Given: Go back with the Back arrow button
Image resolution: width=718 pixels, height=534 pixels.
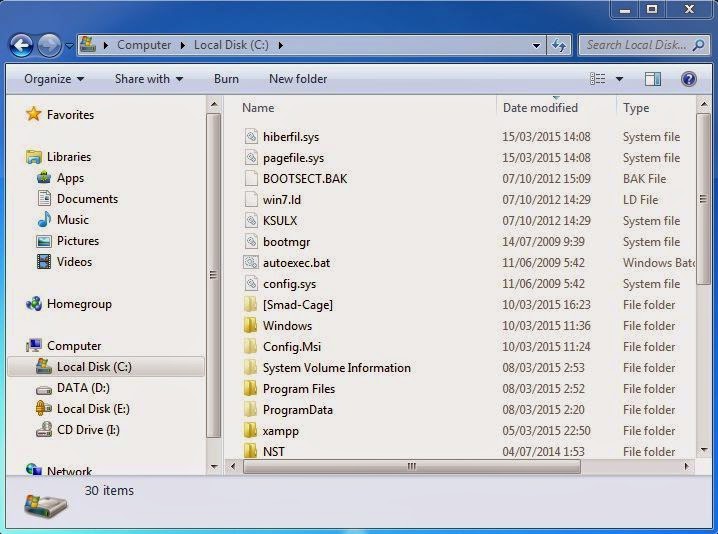Looking at the screenshot, I should pyautogui.click(x=21, y=45).
